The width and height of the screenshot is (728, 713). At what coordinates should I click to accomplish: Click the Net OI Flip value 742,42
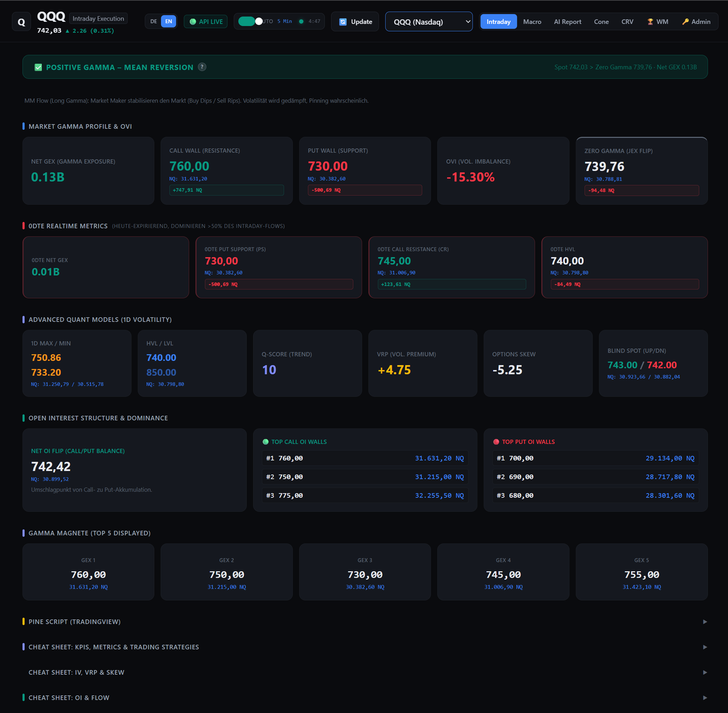pos(51,467)
